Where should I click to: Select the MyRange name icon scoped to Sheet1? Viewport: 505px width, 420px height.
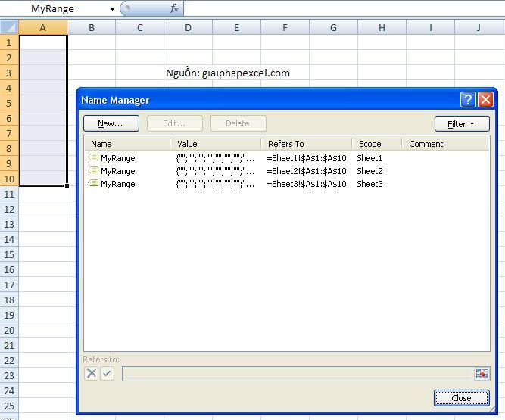(94, 158)
